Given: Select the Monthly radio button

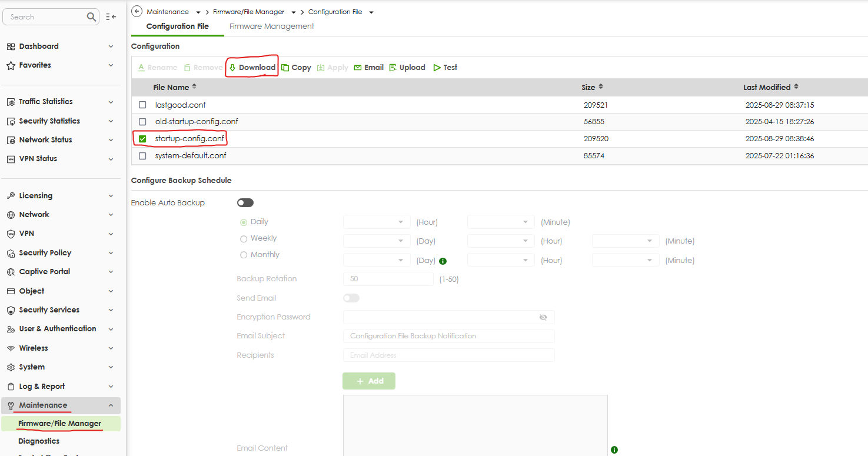Looking at the screenshot, I should click(x=244, y=255).
